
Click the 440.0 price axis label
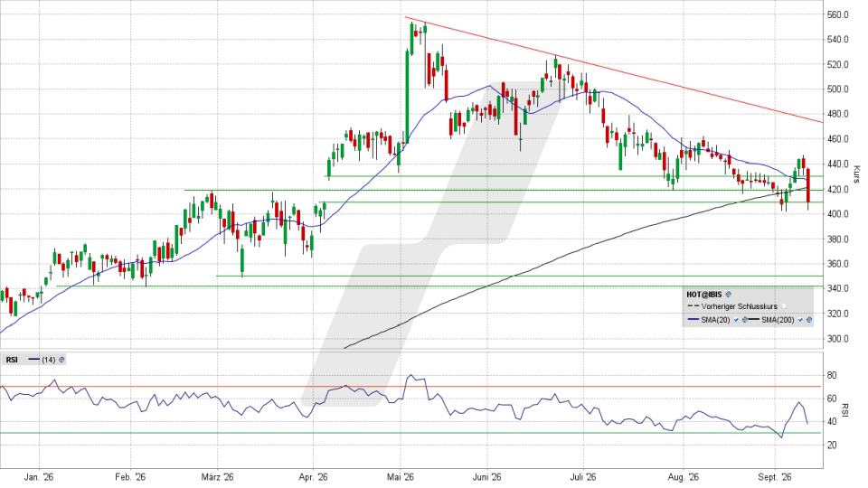click(838, 164)
